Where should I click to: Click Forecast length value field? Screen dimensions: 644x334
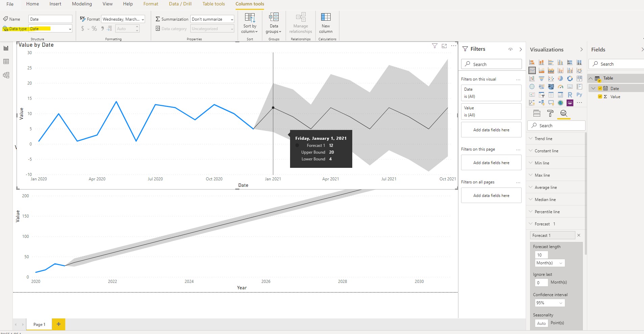tap(541, 255)
